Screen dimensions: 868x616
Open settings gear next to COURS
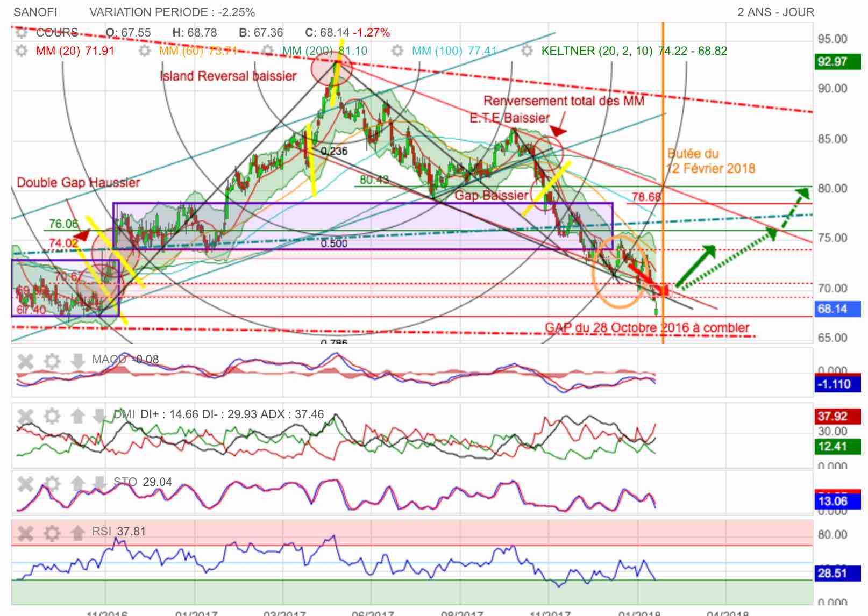click(x=22, y=33)
